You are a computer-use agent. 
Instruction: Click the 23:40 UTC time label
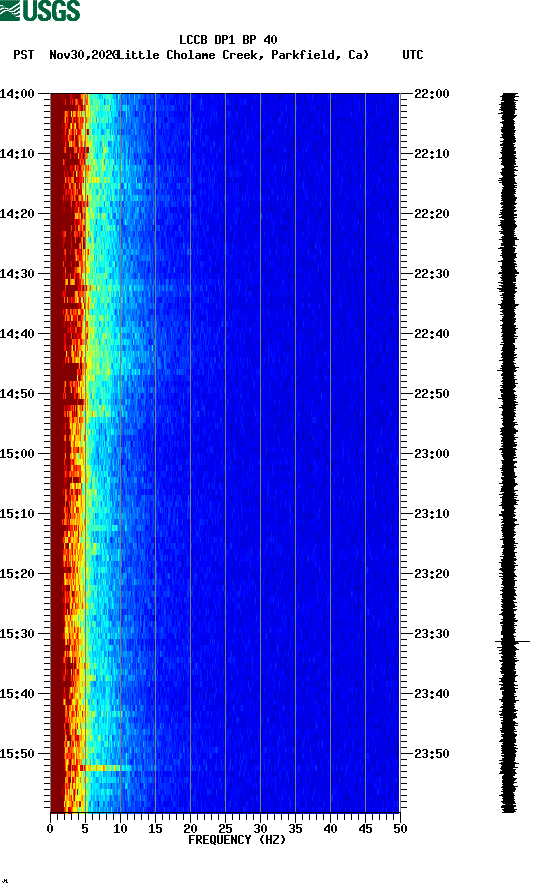coord(431,694)
